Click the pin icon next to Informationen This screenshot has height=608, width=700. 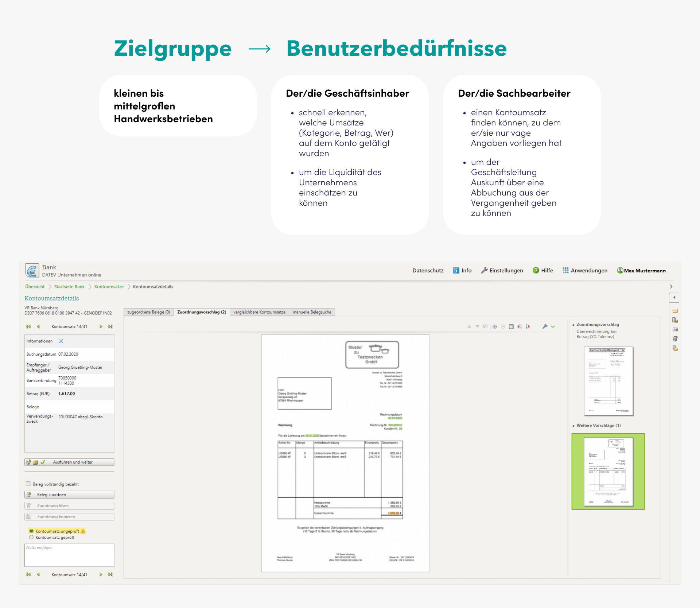pos(61,341)
